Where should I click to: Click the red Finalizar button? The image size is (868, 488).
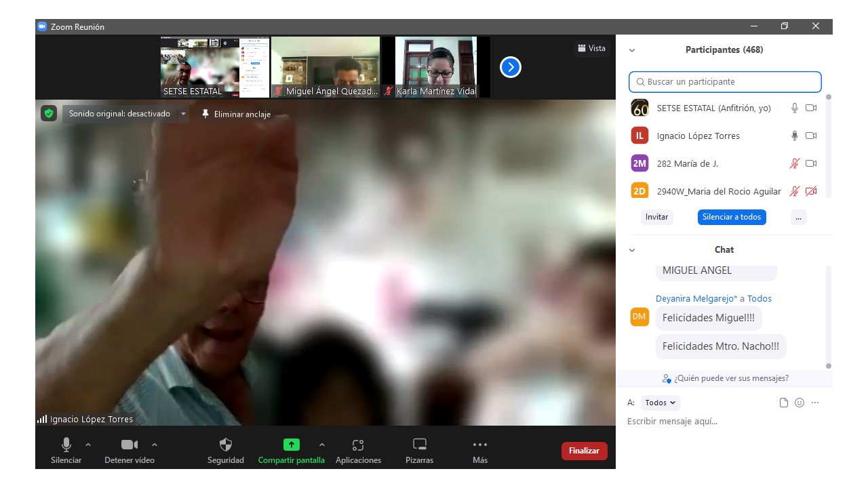pos(584,451)
